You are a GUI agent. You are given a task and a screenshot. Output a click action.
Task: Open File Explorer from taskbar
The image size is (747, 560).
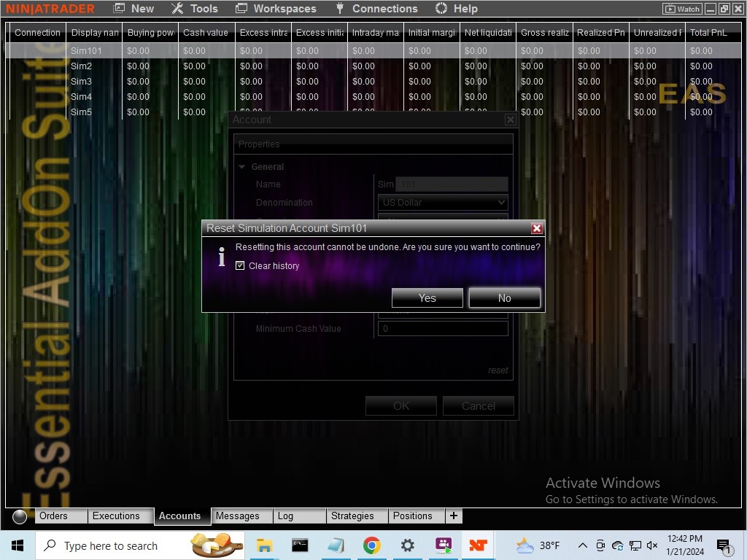[264, 545]
